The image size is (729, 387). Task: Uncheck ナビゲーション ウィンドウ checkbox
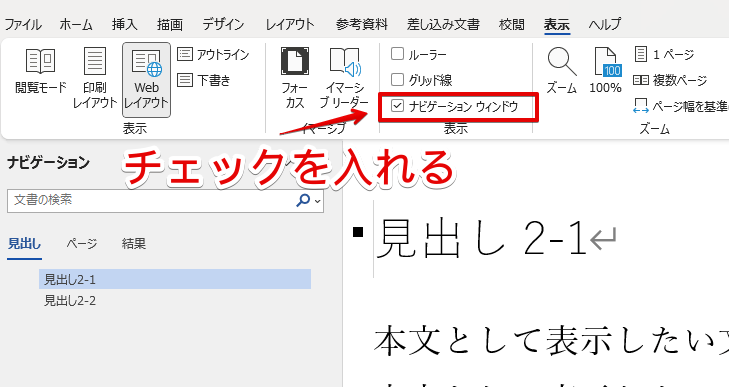[x=398, y=106]
